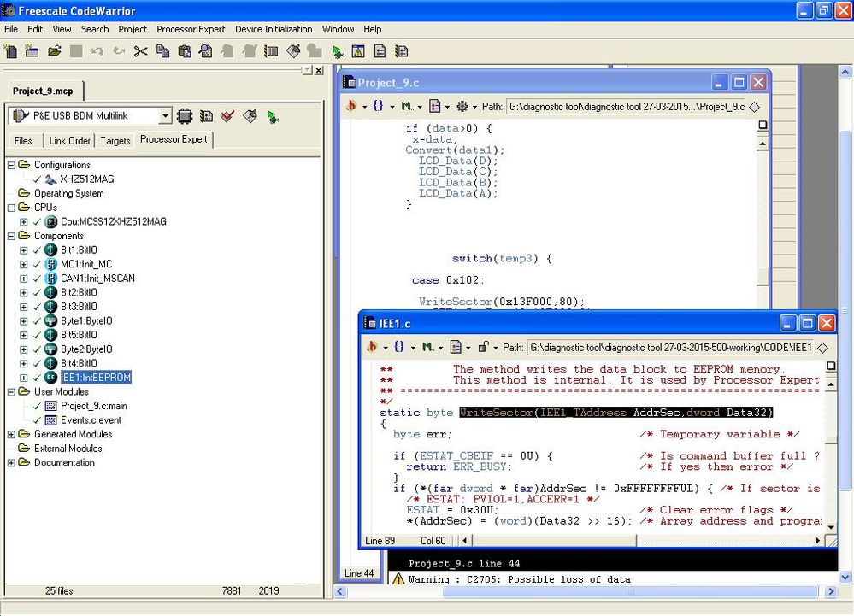This screenshot has width=854, height=616.
Task: Switch to the Files tab
Action: coord(23,140)
